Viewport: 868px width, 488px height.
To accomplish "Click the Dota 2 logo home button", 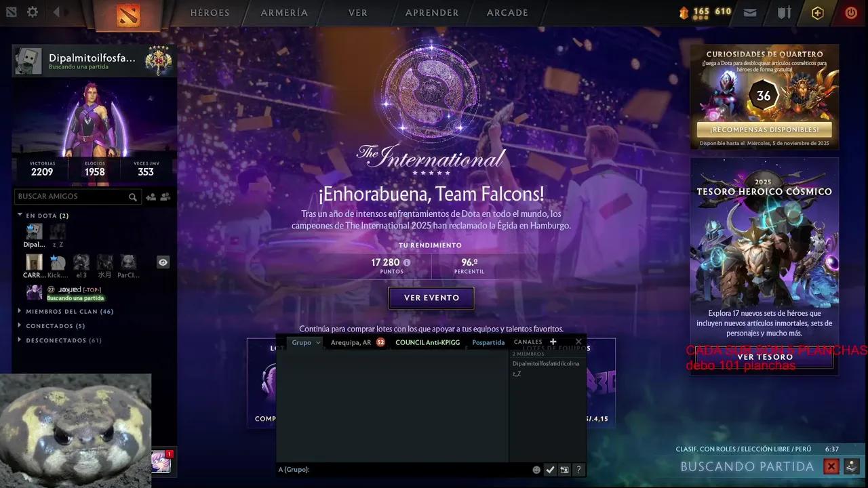I will 127,14.
